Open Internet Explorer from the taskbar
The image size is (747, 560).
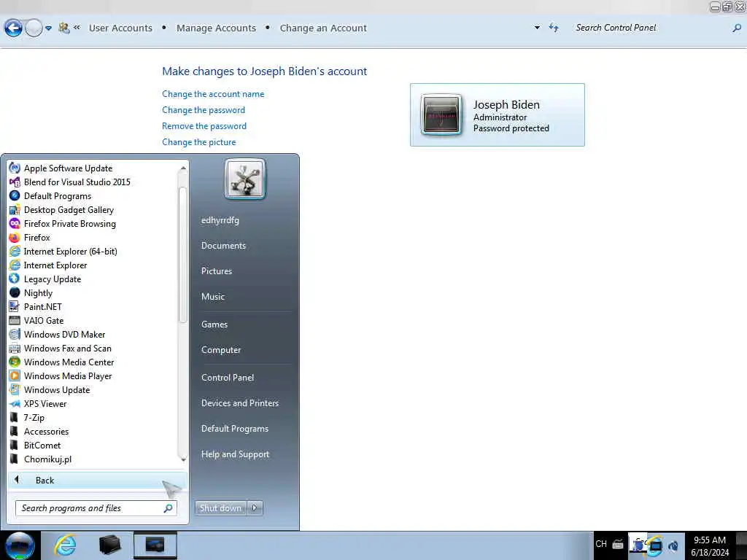click(65, 545)
